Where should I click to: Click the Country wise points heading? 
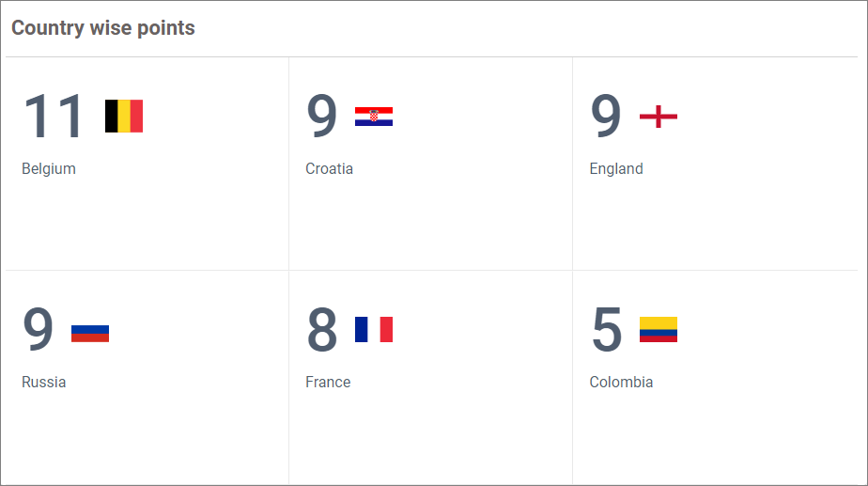pyautogui.click(x=103, y=28)
